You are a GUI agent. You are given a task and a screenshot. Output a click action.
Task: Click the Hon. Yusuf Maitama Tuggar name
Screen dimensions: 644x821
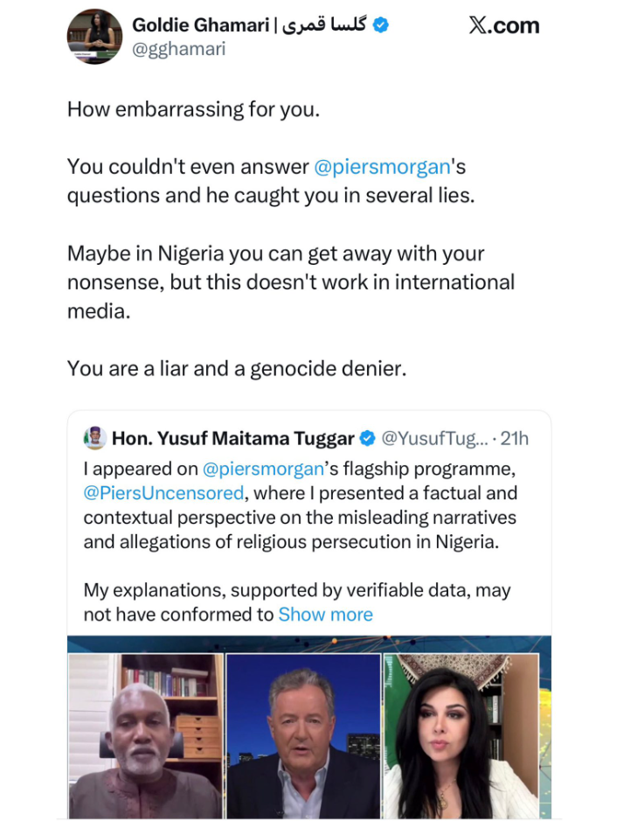coord(233,438)
